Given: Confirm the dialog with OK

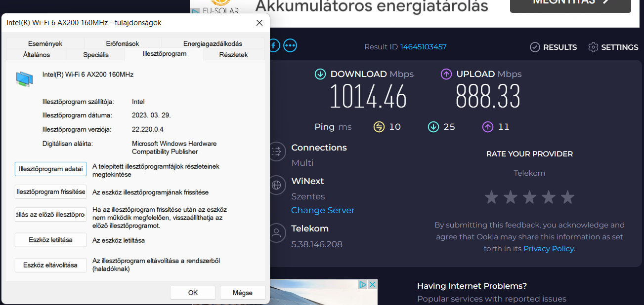Looking at the screenshot, I should pyautogui.click(x=193, y=293).
